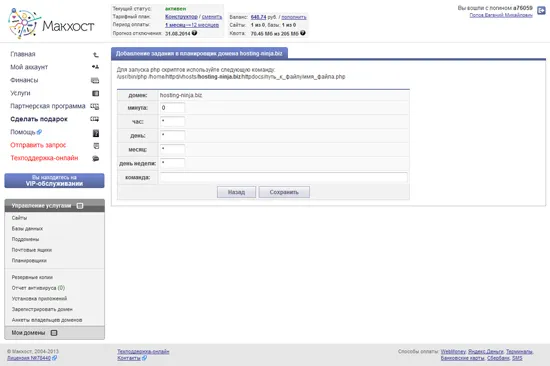Click the icon beside Отправить запрос

(96, 146)
